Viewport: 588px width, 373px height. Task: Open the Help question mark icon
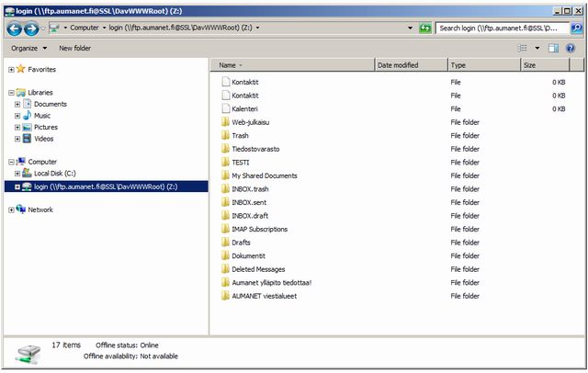pos(571,48)
